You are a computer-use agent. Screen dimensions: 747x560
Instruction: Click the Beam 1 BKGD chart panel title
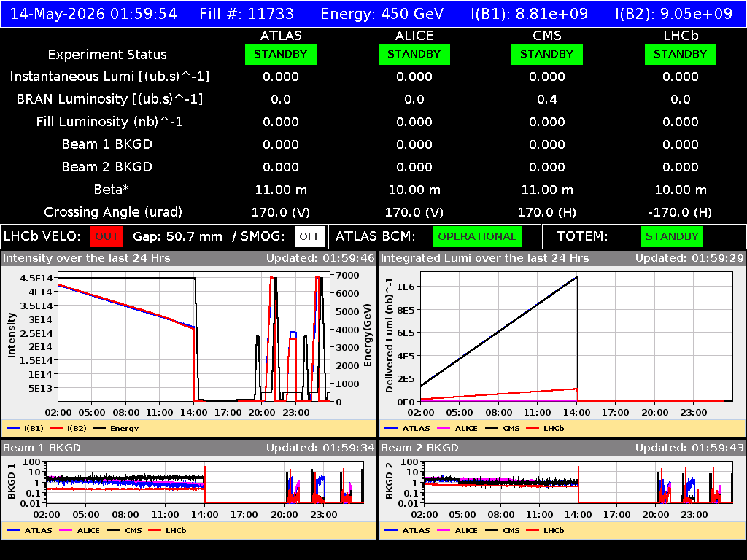tap(42, 448)
